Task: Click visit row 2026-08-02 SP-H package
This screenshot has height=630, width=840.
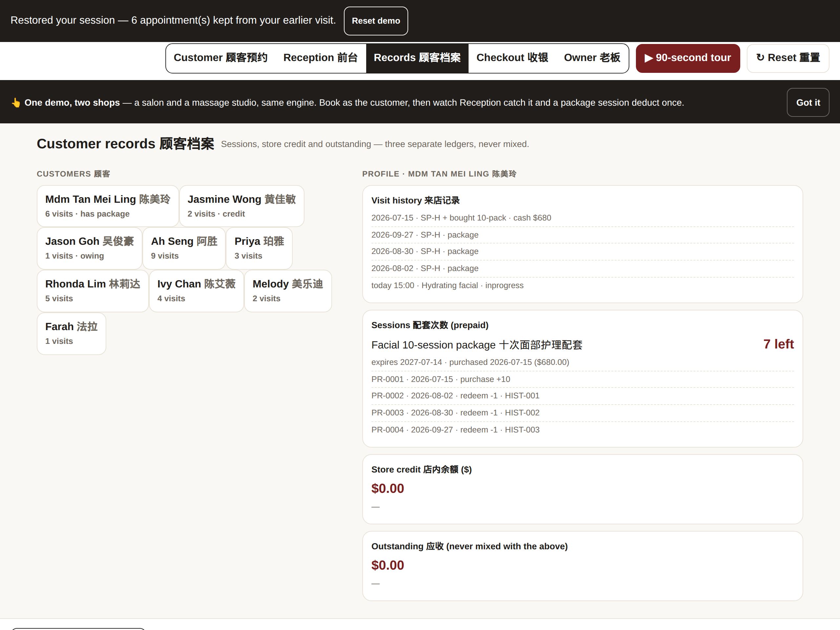Action: (582, 268)
